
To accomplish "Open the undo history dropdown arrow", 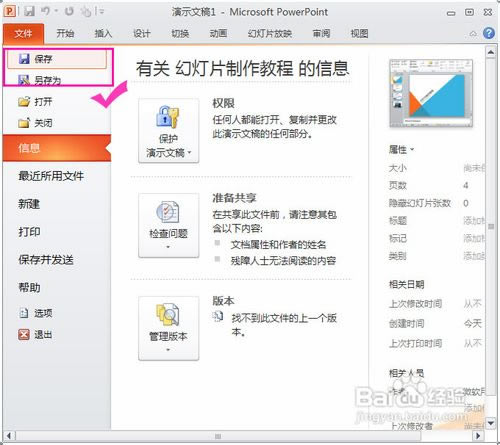I will [x=56, y=11].
